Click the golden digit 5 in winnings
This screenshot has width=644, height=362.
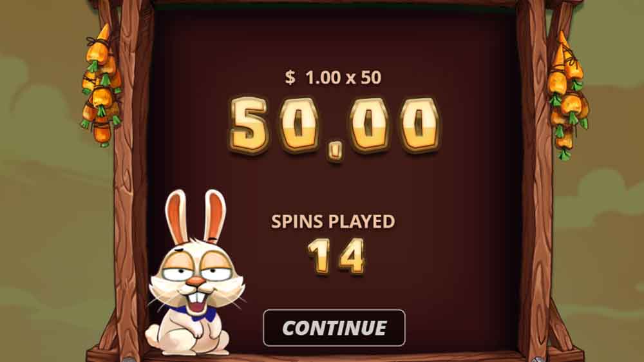point(249,125)
